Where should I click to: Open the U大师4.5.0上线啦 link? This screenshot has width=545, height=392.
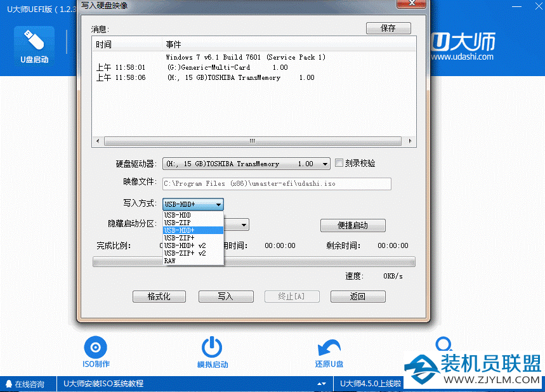pyautogui.click(x=371, y=384)
